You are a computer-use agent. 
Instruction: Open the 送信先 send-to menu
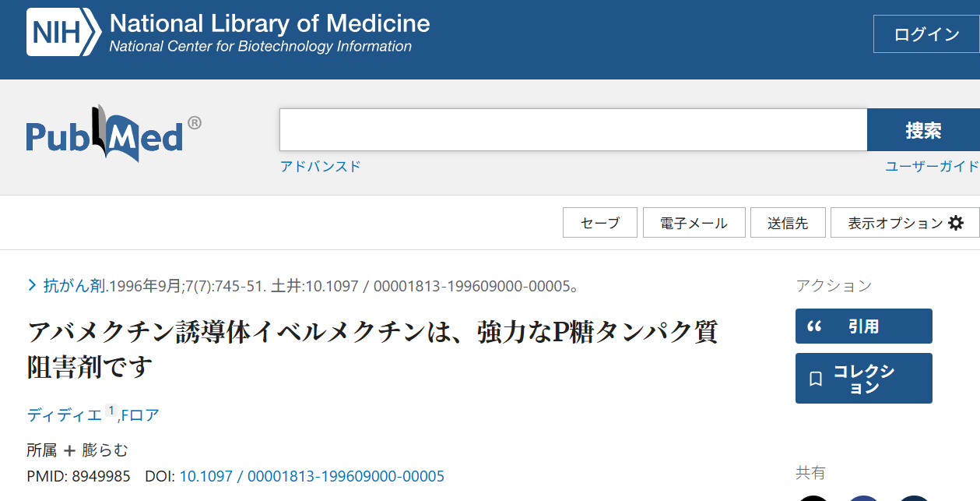click(x=788, y=223)
